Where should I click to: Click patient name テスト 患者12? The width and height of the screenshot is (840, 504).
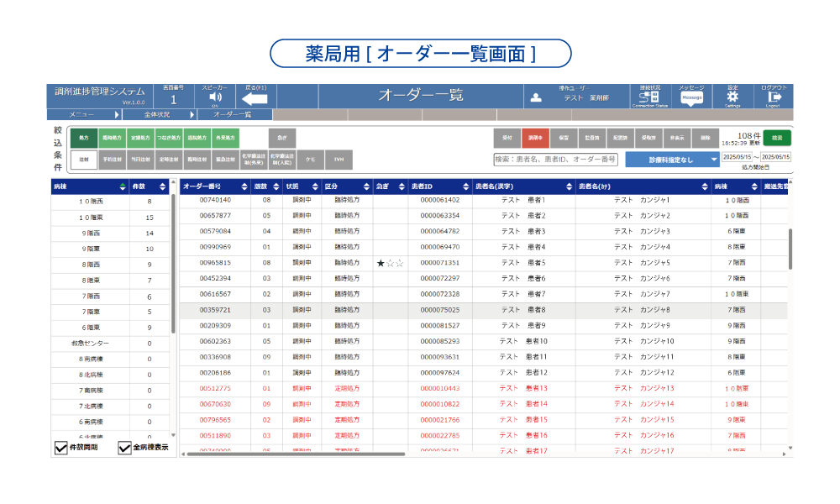[523, 373]
